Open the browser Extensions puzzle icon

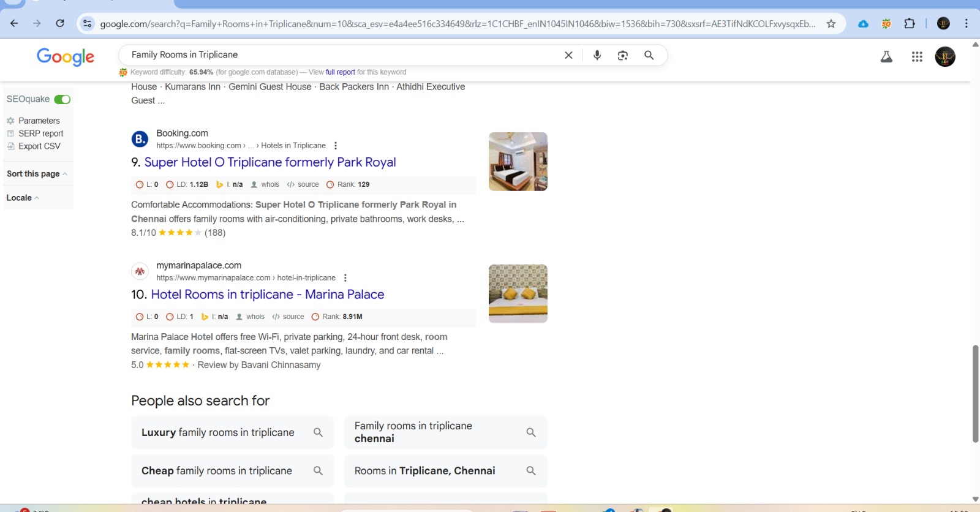pos(910,24)
